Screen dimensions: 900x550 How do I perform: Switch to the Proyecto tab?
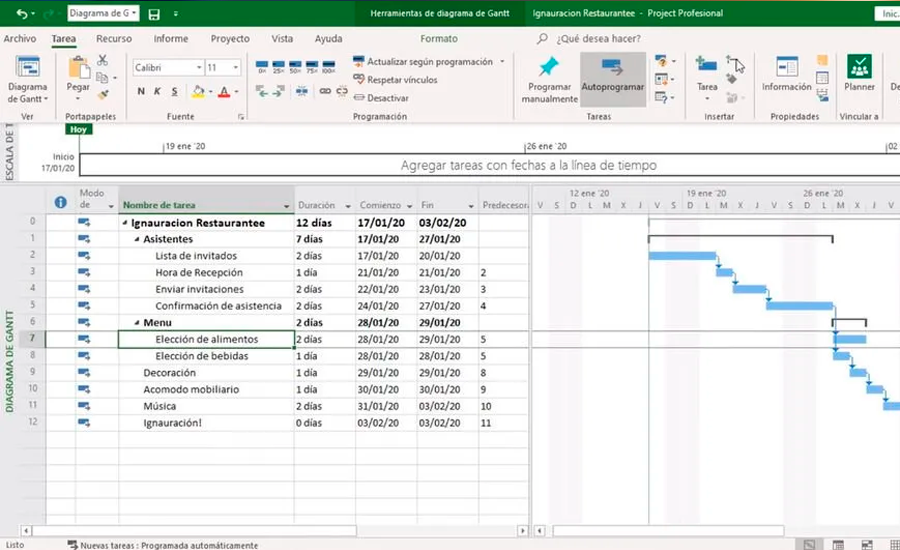coord(230,38)
